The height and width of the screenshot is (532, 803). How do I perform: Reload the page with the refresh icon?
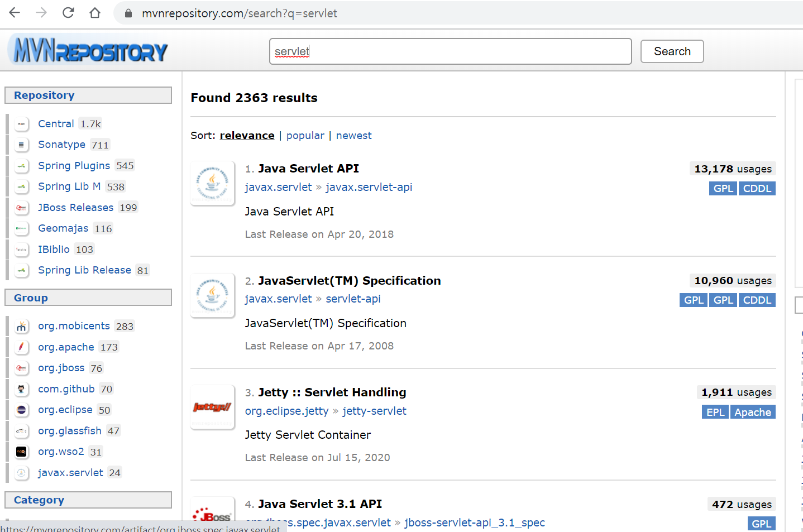click(x=68, y=13)
